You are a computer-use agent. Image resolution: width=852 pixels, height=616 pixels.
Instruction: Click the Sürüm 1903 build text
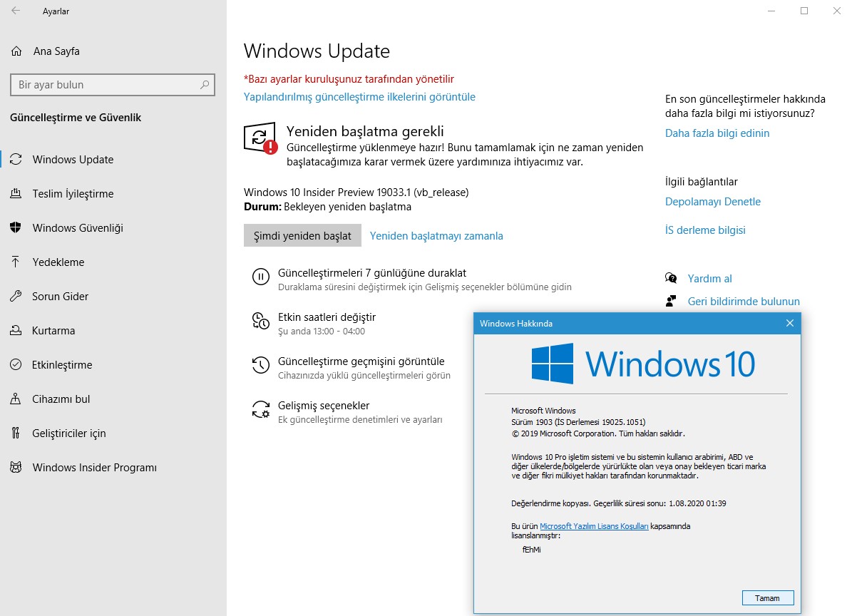pyautogui.click(x=578, y=422)
